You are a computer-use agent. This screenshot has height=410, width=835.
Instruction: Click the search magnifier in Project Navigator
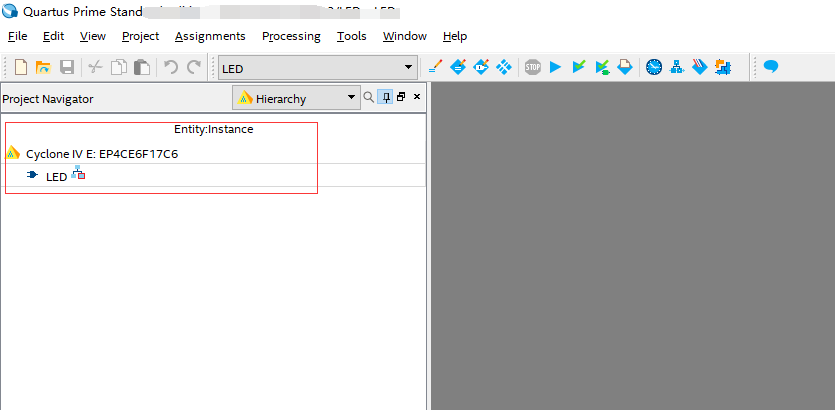click(x=369, y=97)
